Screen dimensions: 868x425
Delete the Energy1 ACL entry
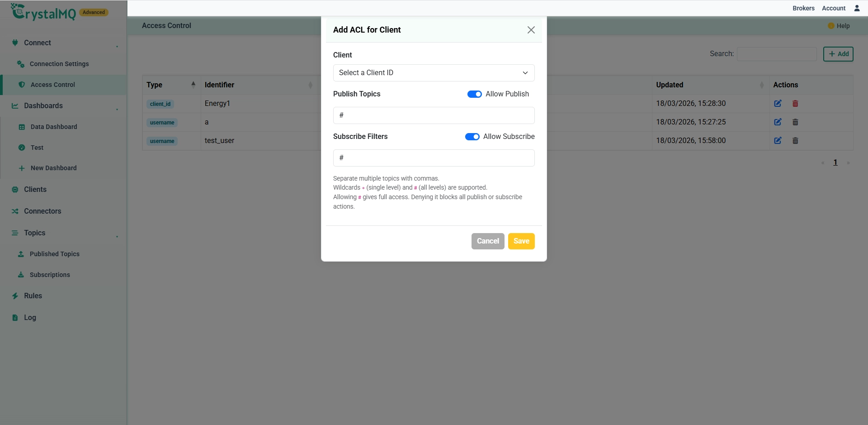pyautogui.click(x=795, y=104)
